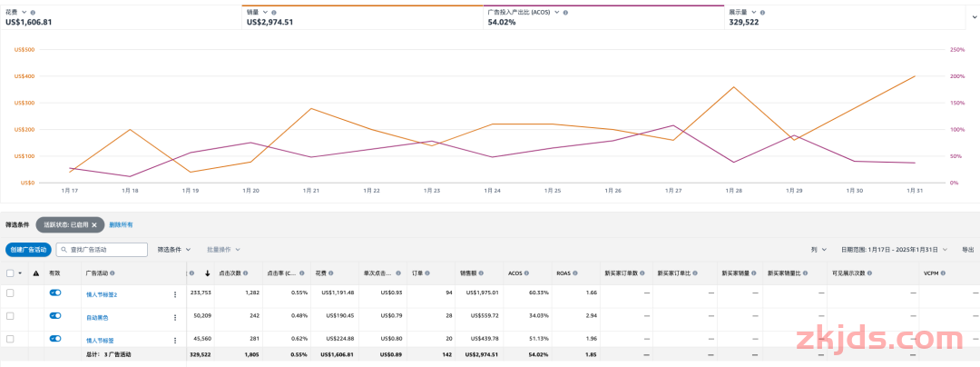Toggle the active switch for 情人节标签2

(55, 293)
